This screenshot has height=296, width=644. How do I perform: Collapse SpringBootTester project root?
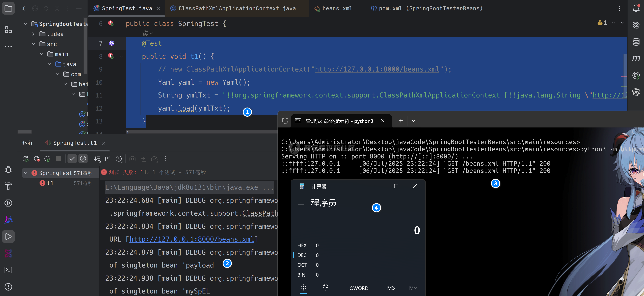point(25,24)
